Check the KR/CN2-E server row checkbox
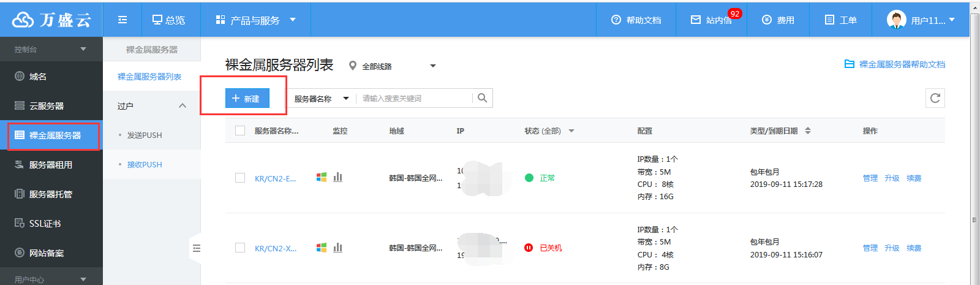Viewport: 980px width, 285px height. pyautogui.click(x=240, y=178)
